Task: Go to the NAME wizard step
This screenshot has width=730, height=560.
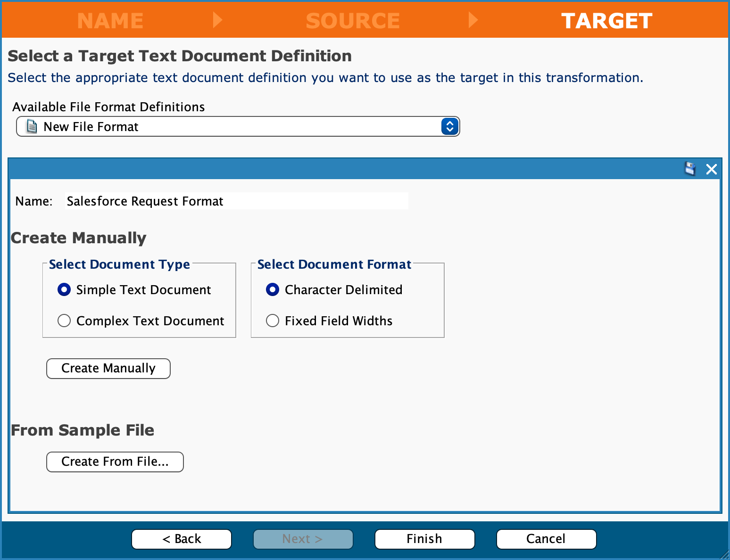Action: point(110,21)
